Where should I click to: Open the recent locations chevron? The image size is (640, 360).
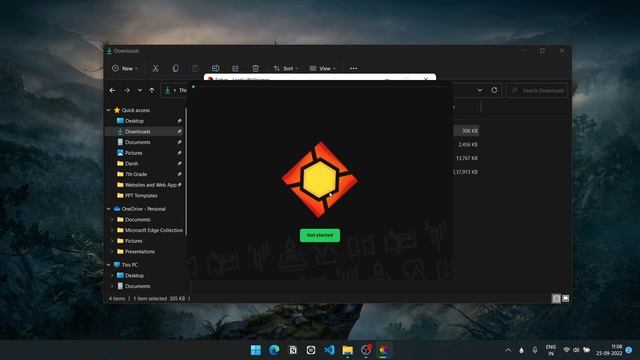click(140, 90)
